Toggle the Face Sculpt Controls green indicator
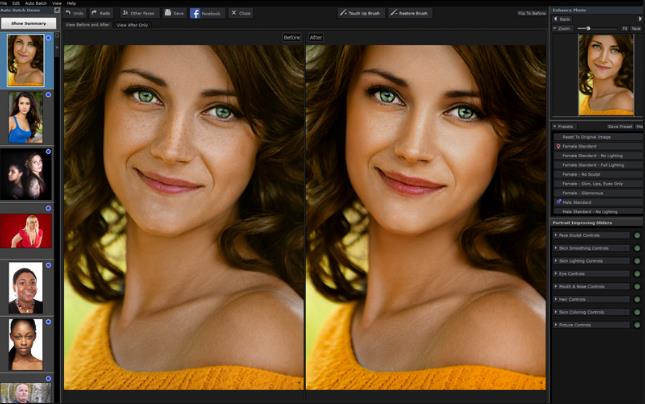Image resolution: width=645 pixels, height=404 pixels. [x=637, y=235]
